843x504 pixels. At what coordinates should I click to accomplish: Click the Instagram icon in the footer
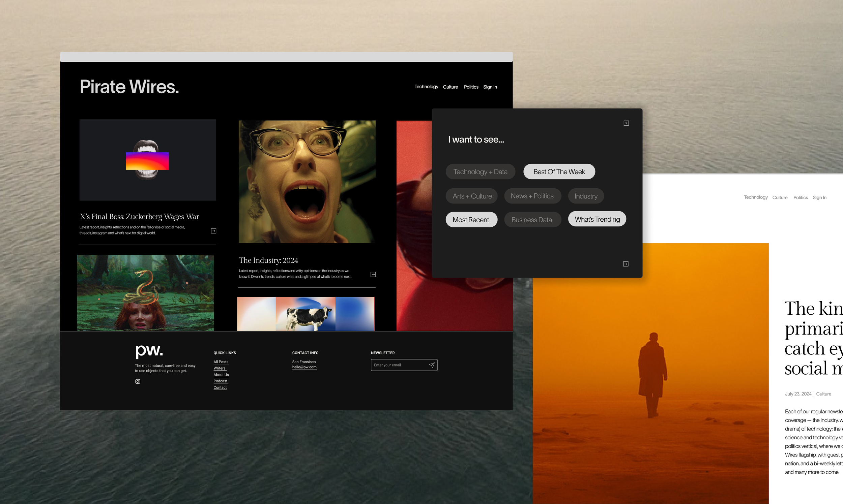pos(138,381)
